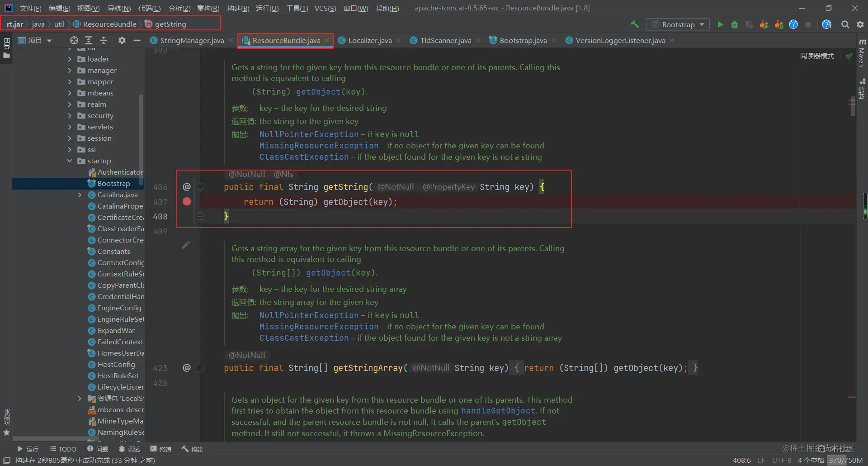This screenshot has width=868, height=466.
Task: Click the gutter icon beside getStringArray line 423
Action: pos(187,368)
